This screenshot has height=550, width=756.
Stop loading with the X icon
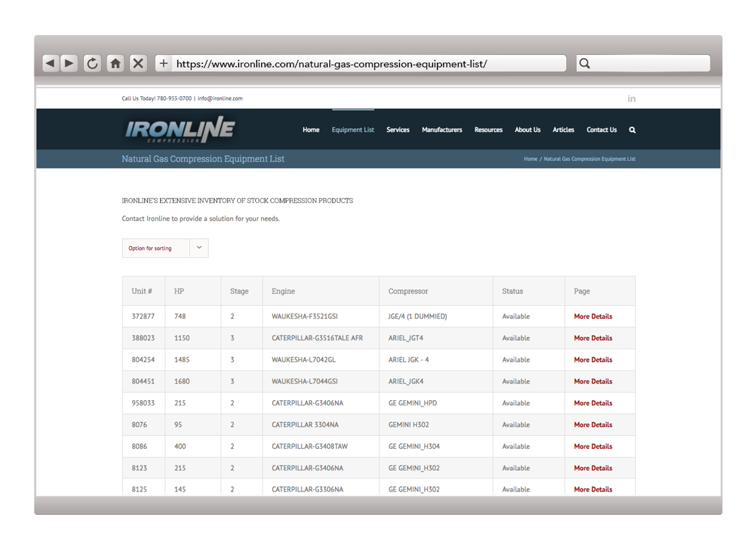point(138,63)
